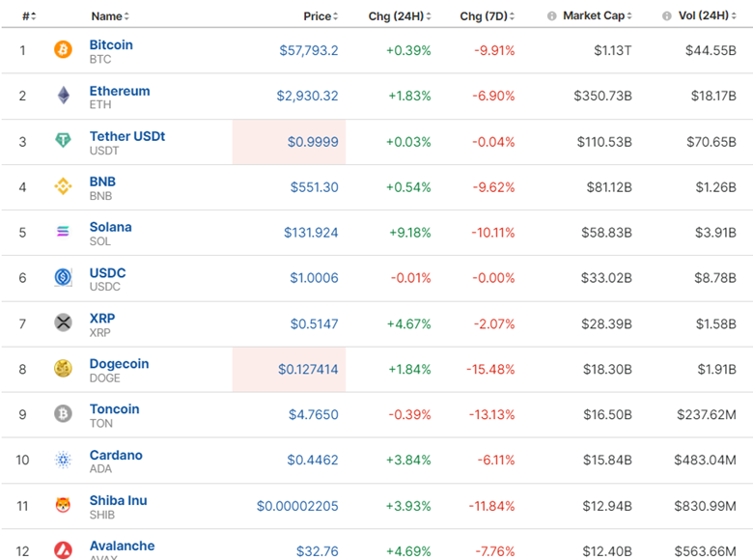Click Cardano volume $483.04M

click(705, 460)
